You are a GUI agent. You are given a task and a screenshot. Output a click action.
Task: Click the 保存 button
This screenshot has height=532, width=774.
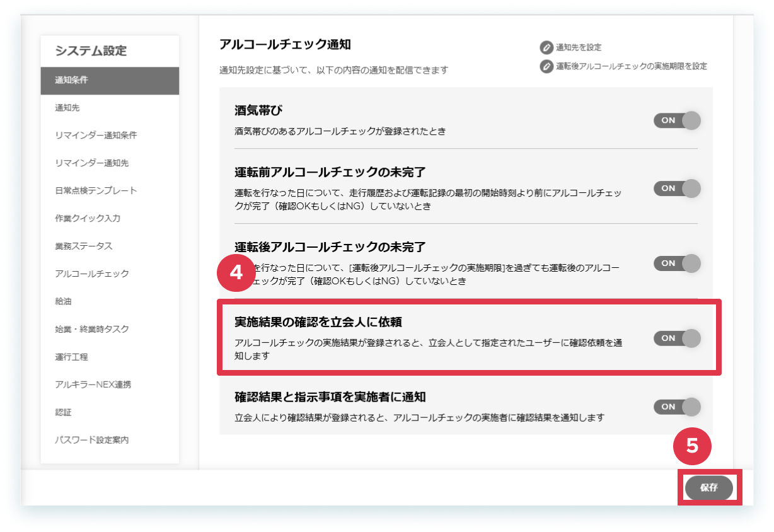[x=709, y=488]
